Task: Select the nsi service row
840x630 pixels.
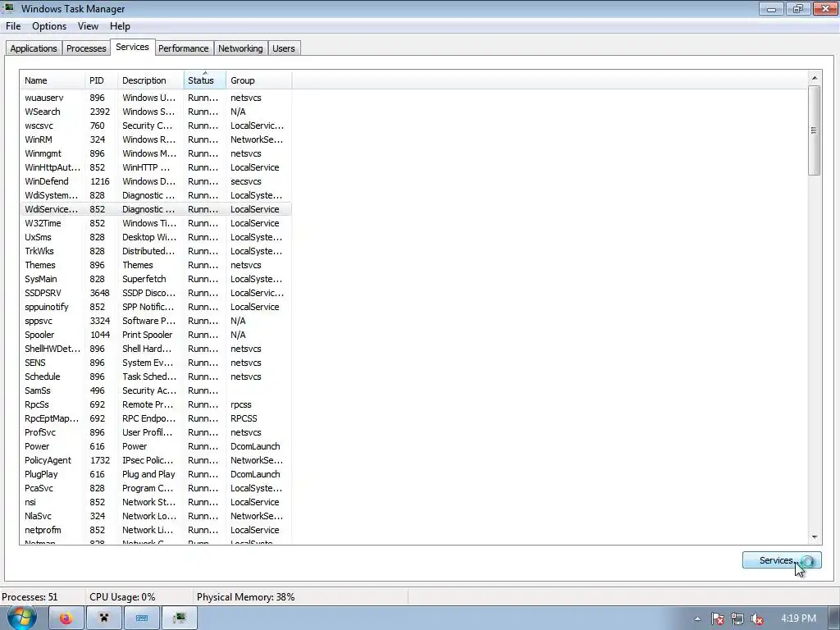Action: [x=156, y=501]
